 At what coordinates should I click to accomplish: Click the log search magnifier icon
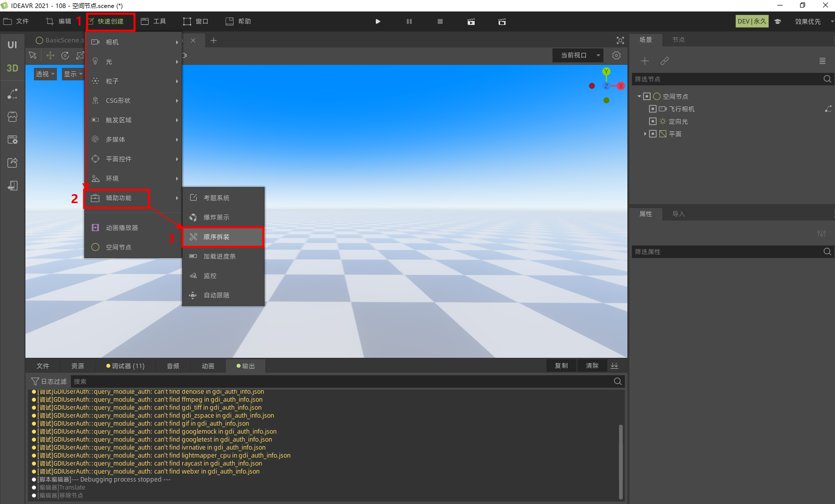[617, 381]
